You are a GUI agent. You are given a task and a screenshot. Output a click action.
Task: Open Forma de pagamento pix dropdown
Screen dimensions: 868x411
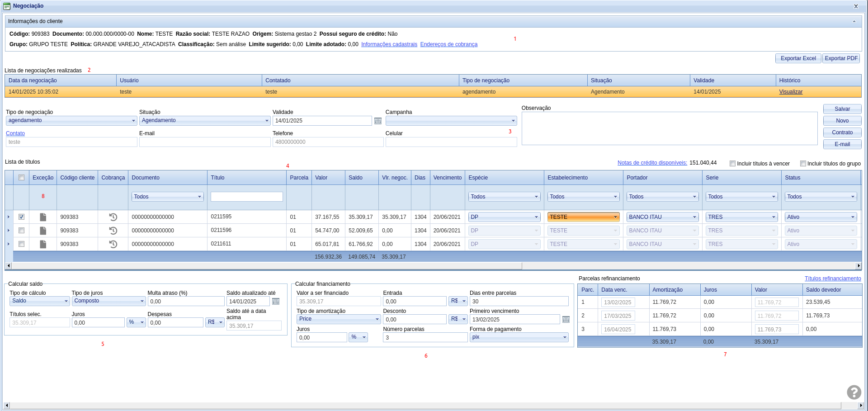click(x=519, y=337)
